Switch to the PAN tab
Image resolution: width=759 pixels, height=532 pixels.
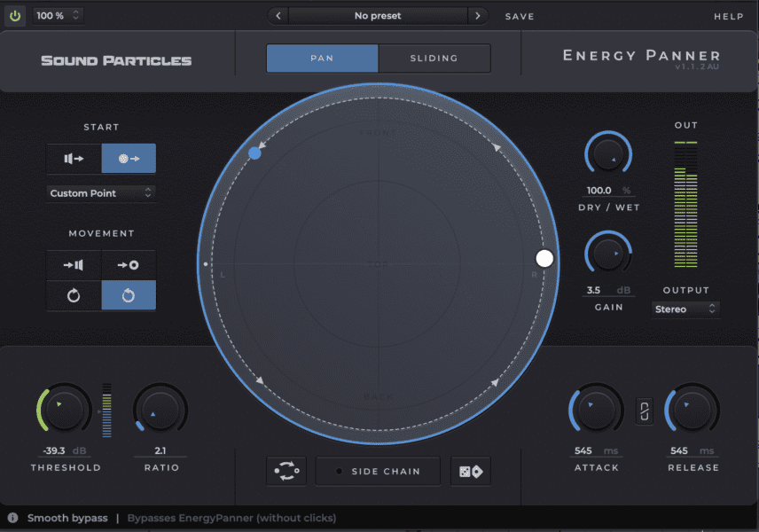(323, 59)
